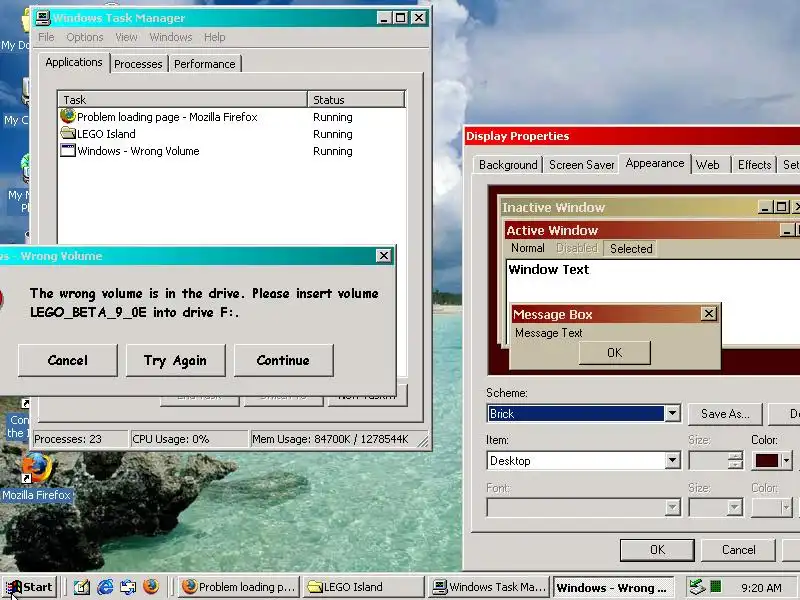
Task: Switch to Problem loading page taskbar button
Action: (240, 587)
